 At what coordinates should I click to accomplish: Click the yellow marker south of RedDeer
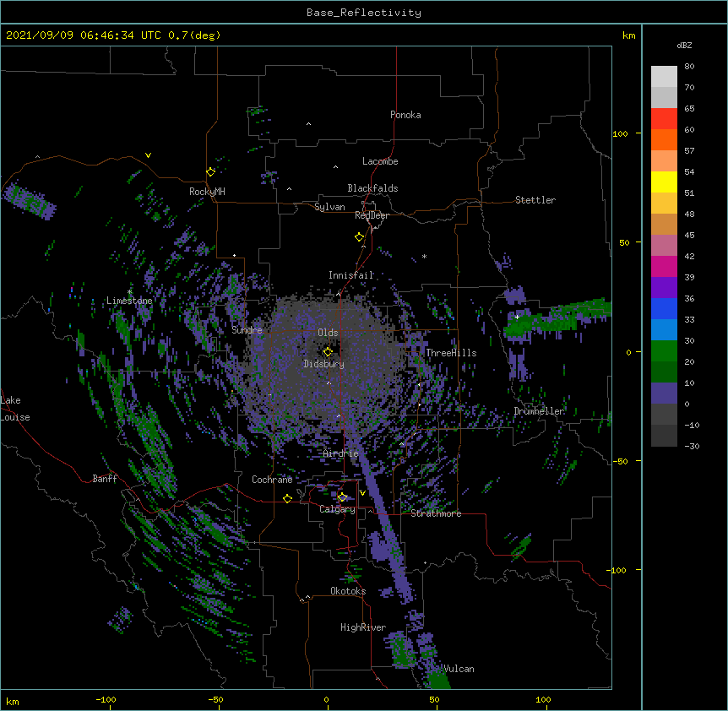tap(359, 237)
